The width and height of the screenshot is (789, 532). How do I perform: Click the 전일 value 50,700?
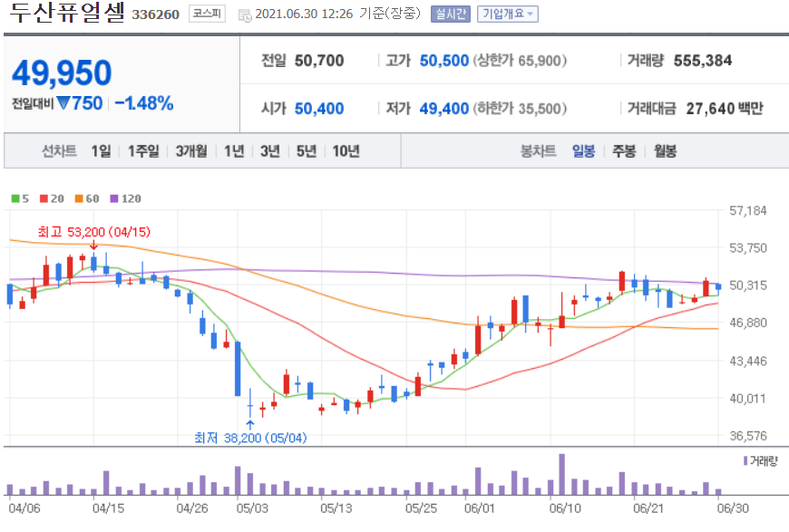tap(319, 61)
